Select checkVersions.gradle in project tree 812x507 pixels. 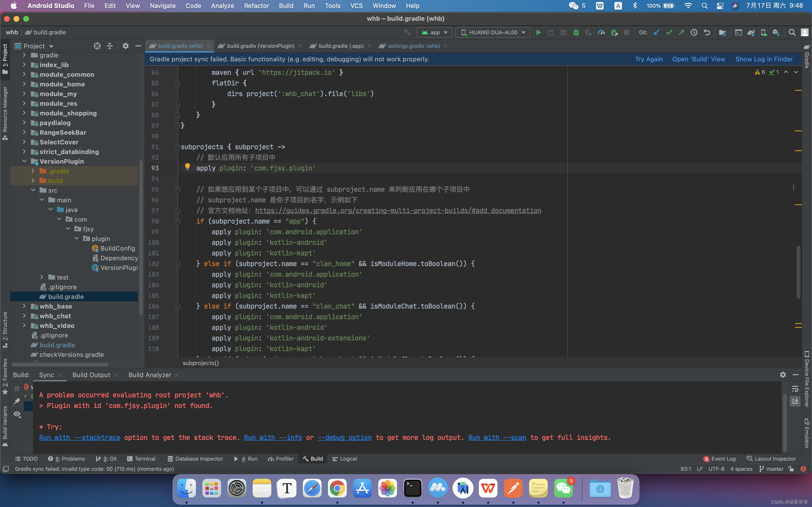tap(72, 354)
